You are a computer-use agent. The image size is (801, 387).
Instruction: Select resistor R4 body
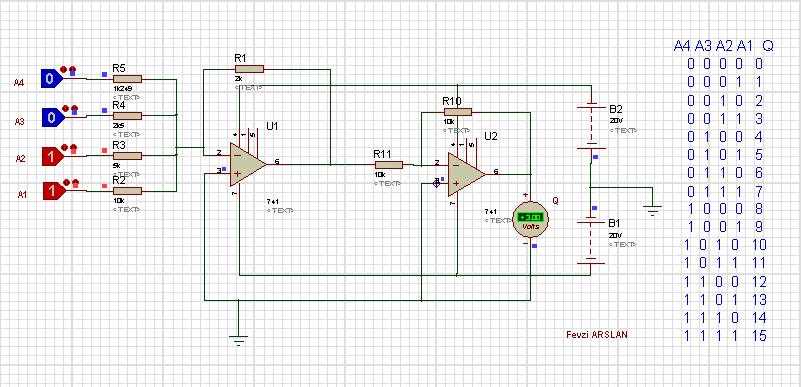pos(127,116)
